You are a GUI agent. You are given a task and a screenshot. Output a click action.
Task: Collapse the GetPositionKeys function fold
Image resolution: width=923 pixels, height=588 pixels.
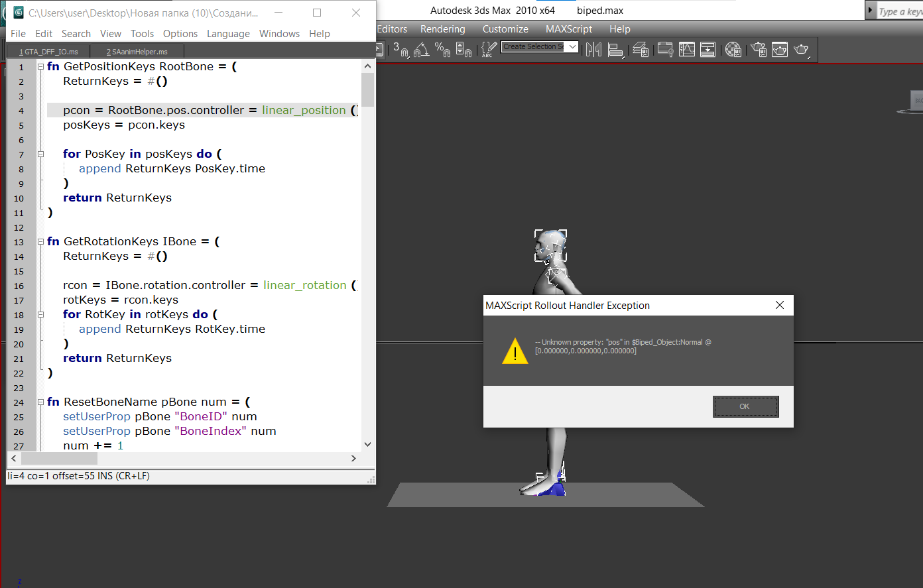pos(40,66)
